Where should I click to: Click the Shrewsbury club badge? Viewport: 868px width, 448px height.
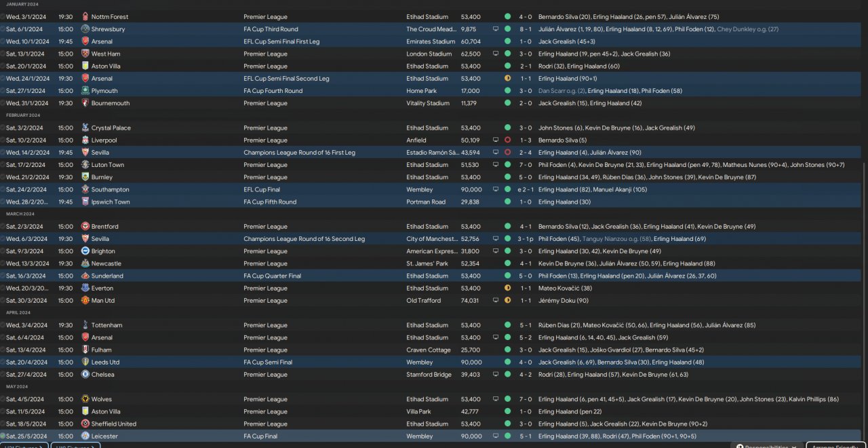[85, 29]
